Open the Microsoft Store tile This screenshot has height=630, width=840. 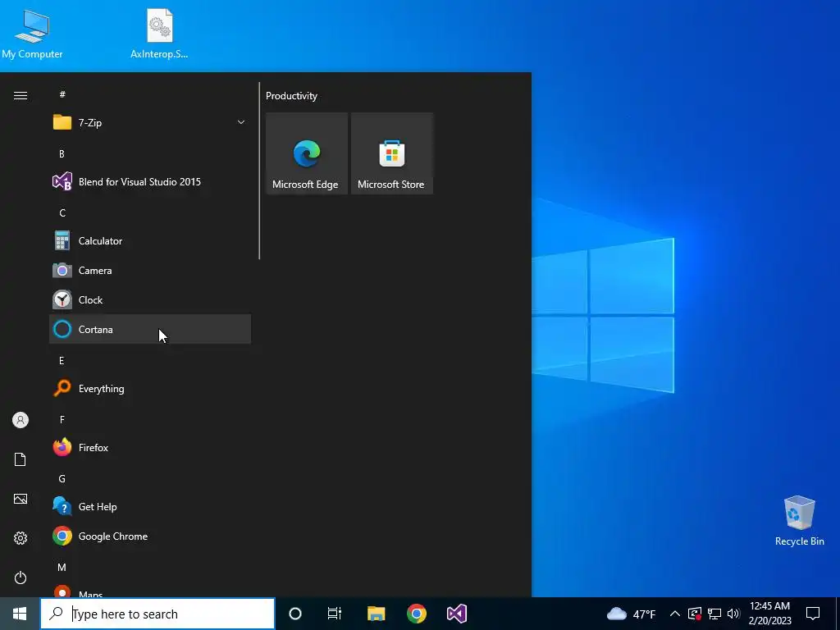391,153
